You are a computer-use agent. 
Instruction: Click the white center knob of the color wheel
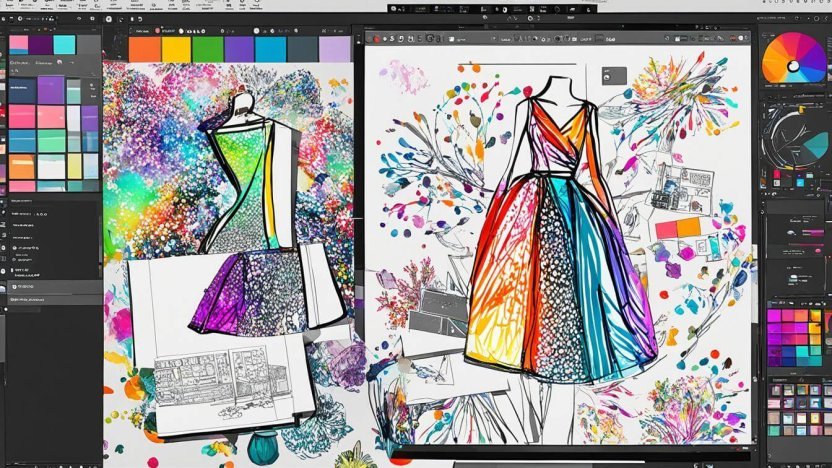[793, 66]
